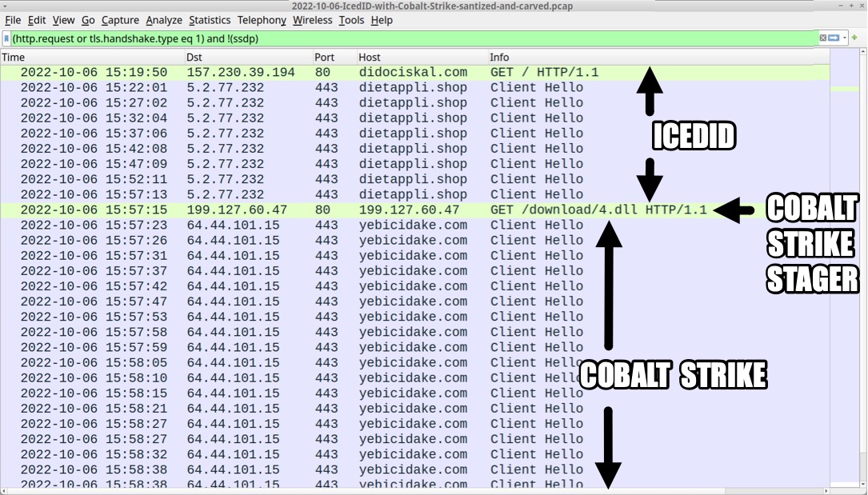Select the dietappli.shop packet at 15:52:11
Viewport: 868px width, 495px height.
414,179
